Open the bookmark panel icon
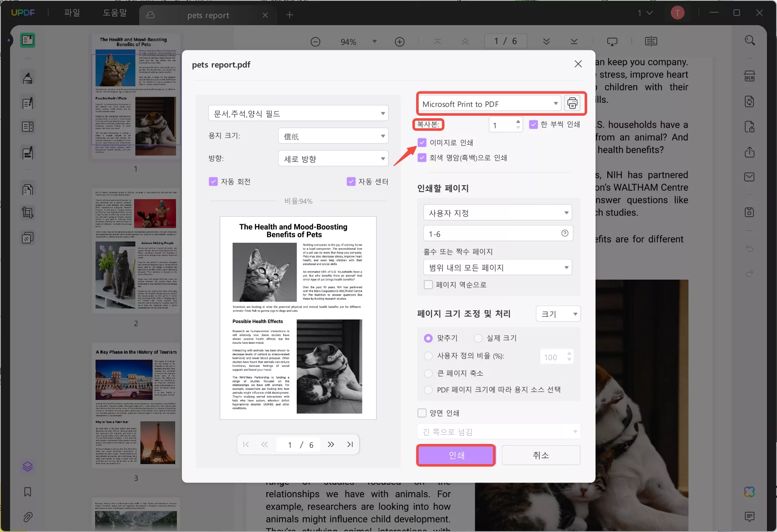Image resolution: width=777 pixels, height=532 pixels. [28, 492]
